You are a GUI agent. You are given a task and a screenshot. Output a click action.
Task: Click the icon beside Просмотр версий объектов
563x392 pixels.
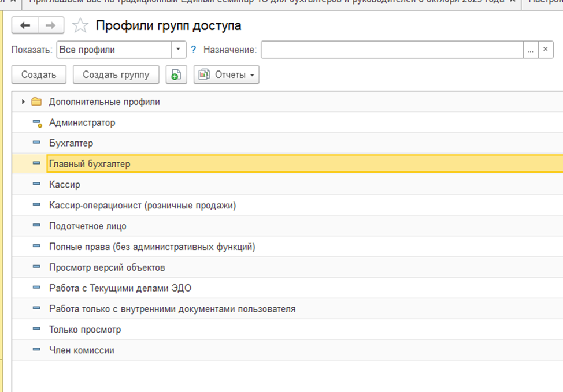[36, 267]
